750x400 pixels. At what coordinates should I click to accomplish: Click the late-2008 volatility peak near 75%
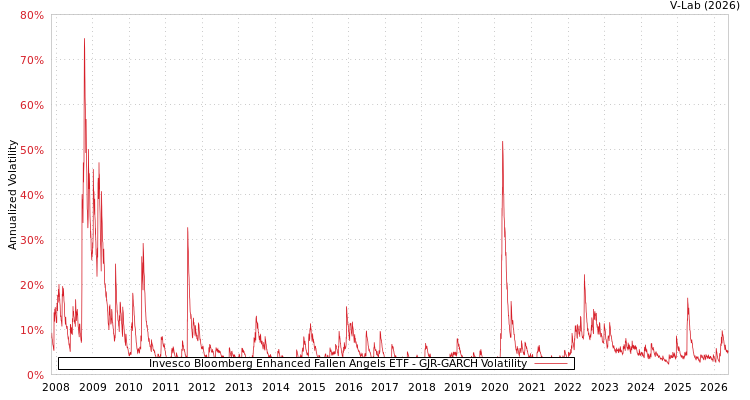click(x=84, y=39)
